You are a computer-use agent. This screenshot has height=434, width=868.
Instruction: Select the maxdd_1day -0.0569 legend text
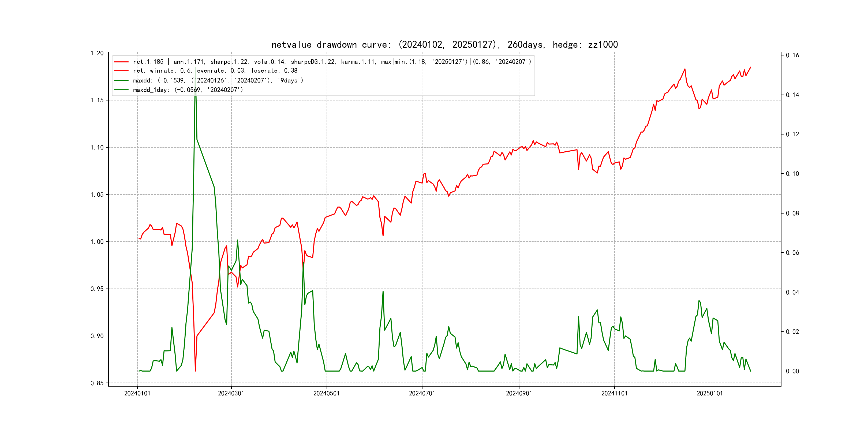coord(188,90)
